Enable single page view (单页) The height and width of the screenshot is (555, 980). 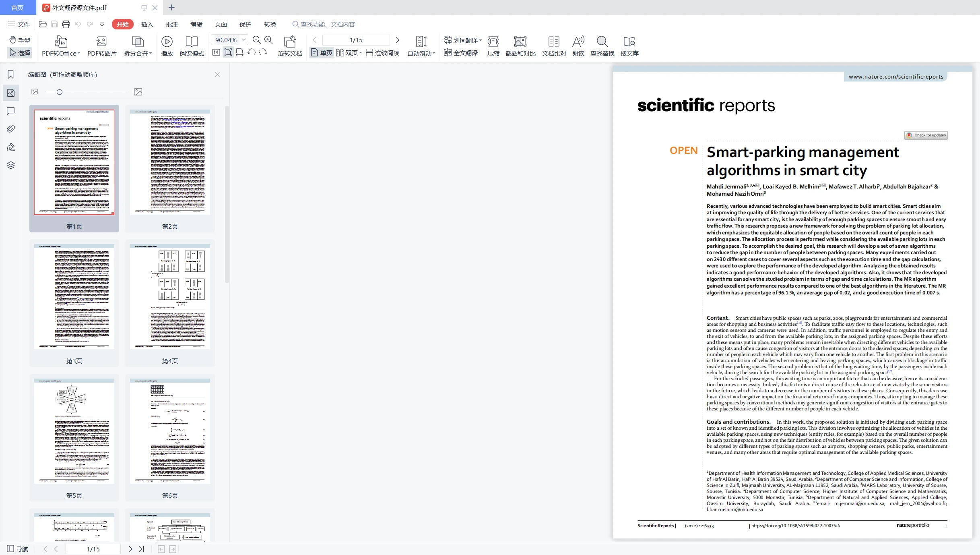[x=322, y=53]
